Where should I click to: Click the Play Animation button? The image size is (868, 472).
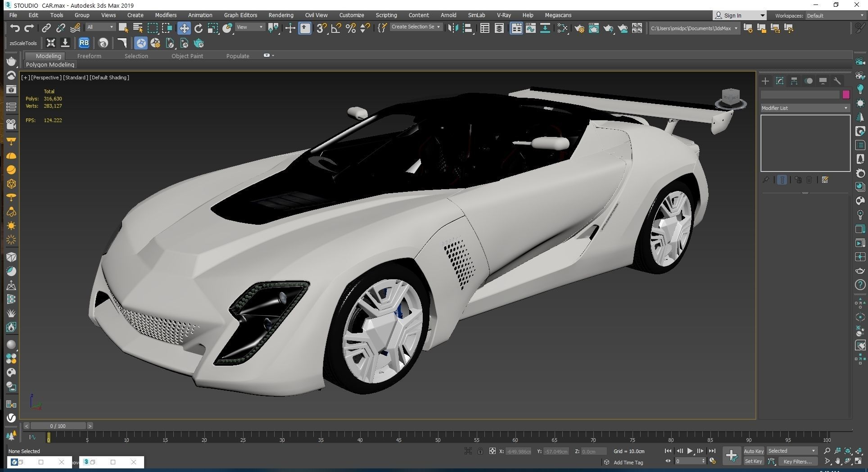(690, 451)
